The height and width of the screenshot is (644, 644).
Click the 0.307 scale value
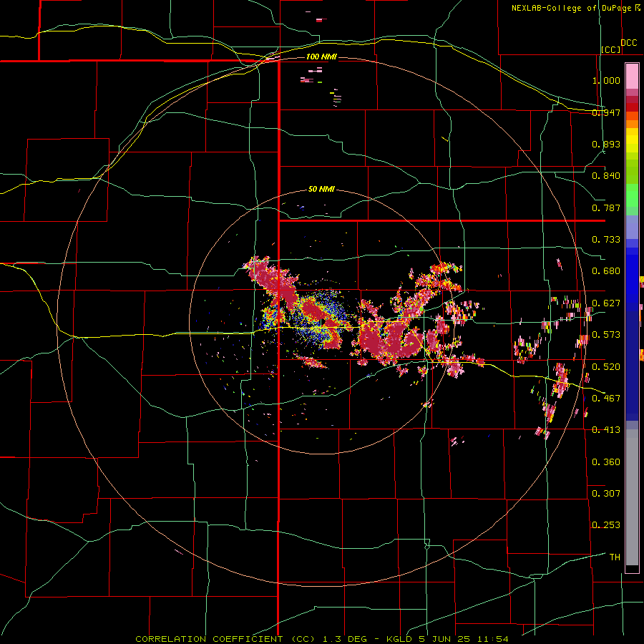606,494
